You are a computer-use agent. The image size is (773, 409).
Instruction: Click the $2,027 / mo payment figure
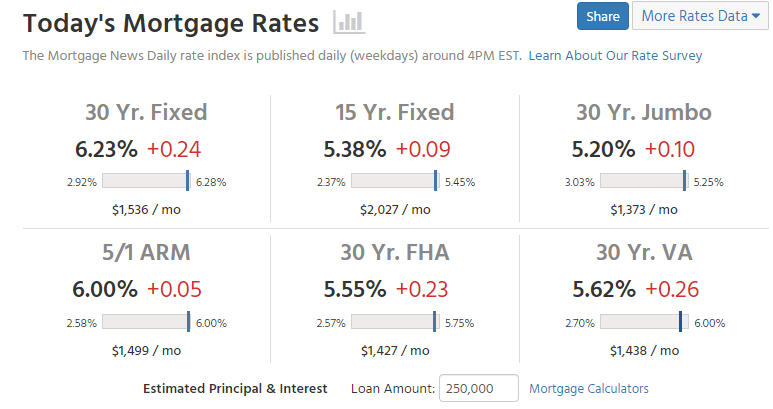coord(395,210)
